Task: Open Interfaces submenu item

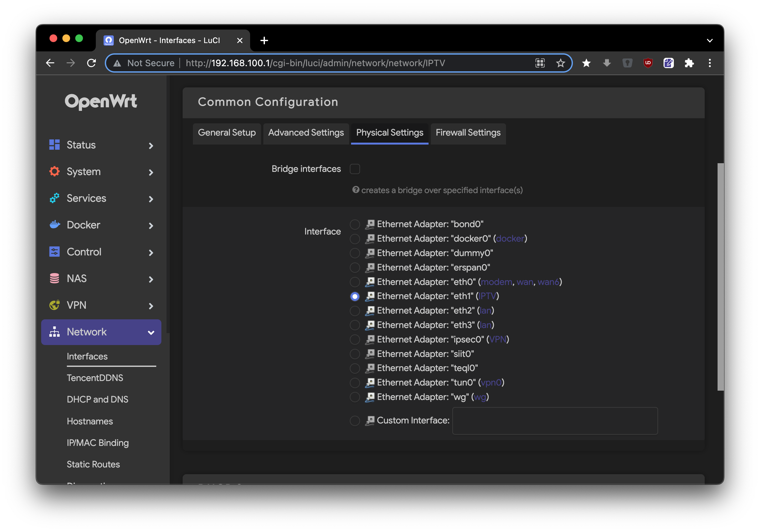Action: point(87,356)
